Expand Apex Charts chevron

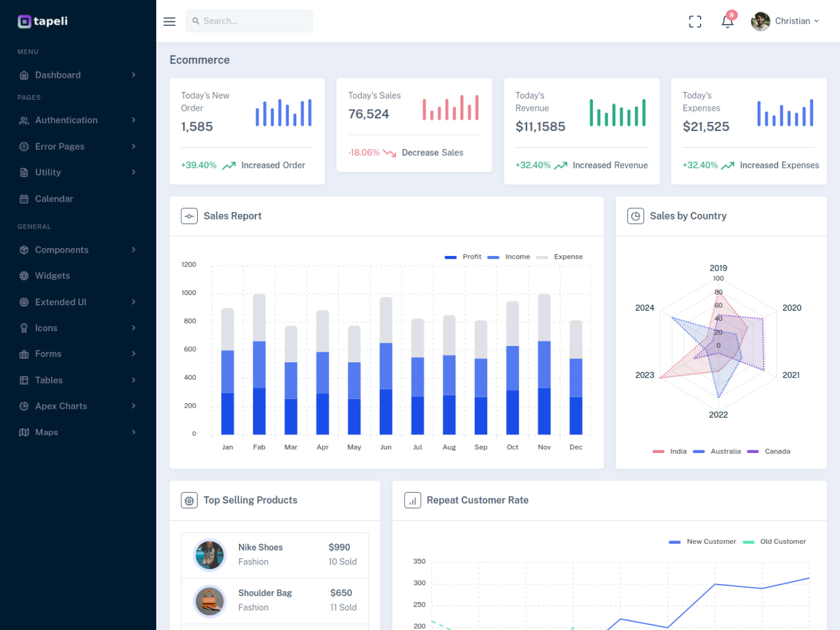click(133, 407)
